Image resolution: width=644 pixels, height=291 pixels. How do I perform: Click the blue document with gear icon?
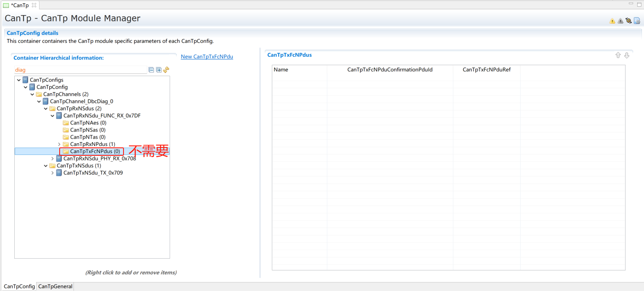(637, 21)
